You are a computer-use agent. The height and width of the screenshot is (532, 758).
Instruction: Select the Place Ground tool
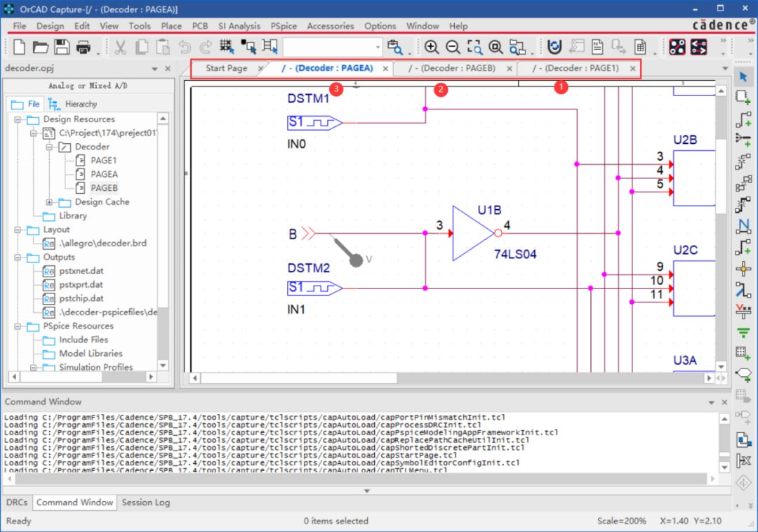point(743,333)
